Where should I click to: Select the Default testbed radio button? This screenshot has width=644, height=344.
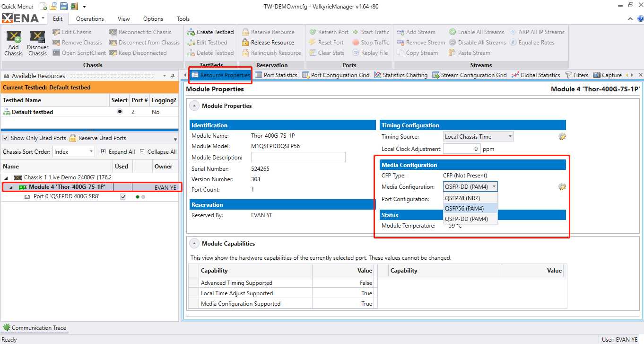pos(120,112)
